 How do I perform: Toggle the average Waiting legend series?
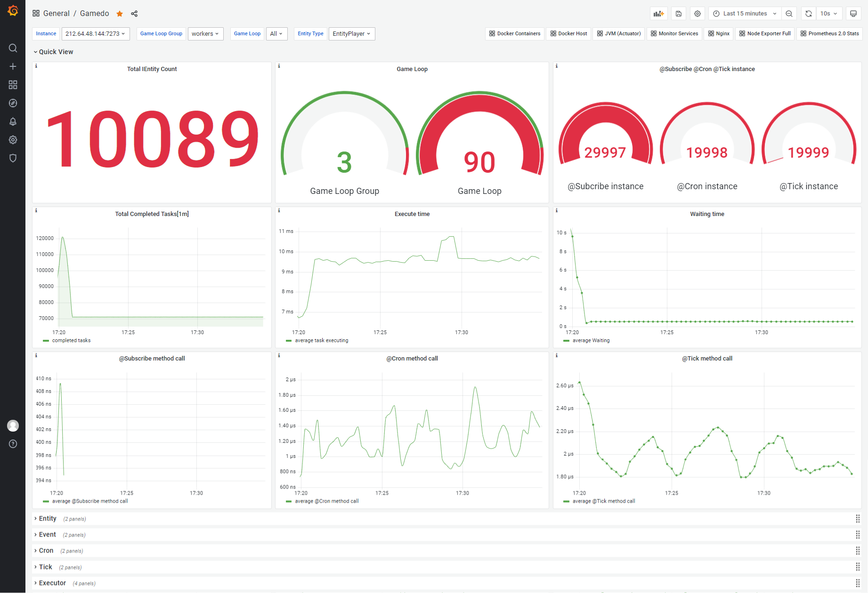pos(591,340)
